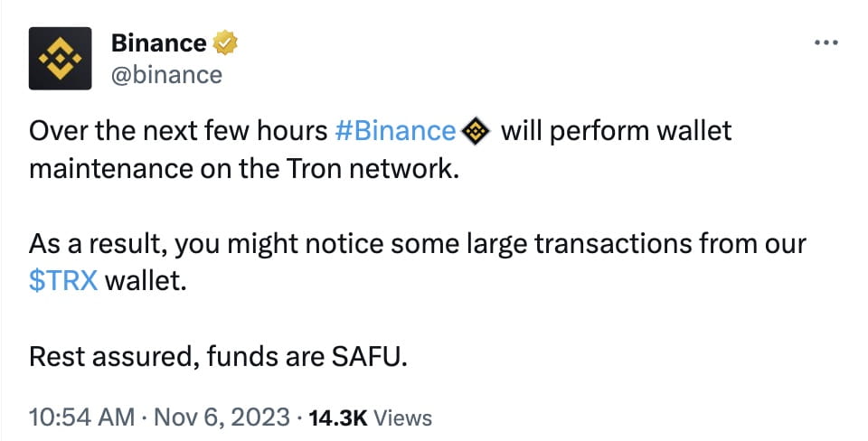Click the word SAFU
Screen dimensions: 868x441
[369, 357]
